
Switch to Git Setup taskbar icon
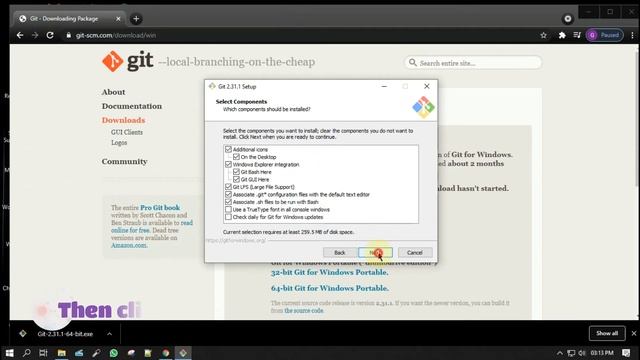[x=183, y=353]
